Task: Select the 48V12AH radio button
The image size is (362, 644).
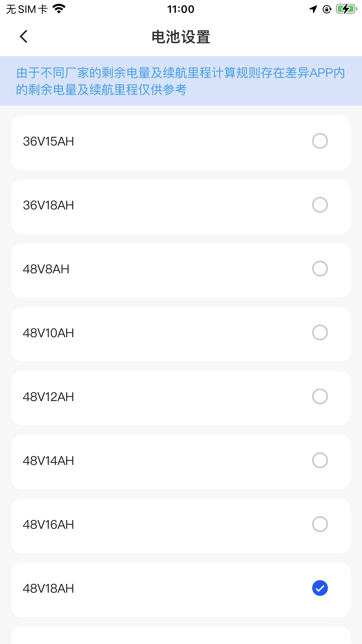Action: [320, 396]
